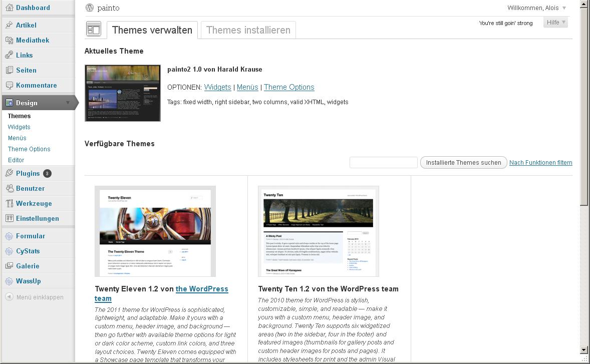
Task: Click the painto site title
Action: click(108, 8)
